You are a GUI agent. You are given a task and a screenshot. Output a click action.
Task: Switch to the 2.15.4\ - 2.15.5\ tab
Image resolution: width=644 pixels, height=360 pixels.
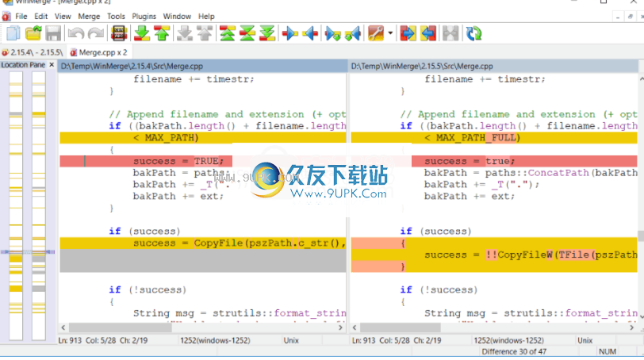(x=33, y=52)
